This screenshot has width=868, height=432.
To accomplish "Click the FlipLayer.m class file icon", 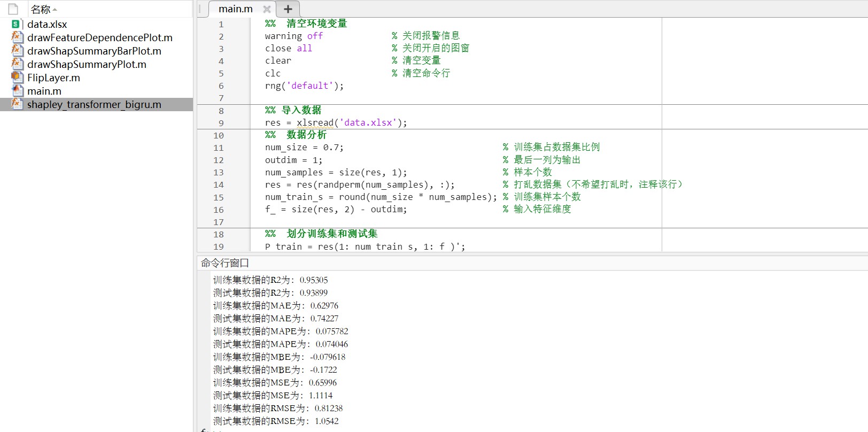I will click(17, 78).
